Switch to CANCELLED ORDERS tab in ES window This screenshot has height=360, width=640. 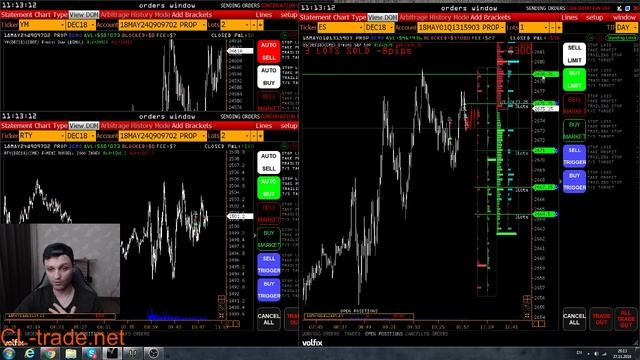click(x=427, y=334)
